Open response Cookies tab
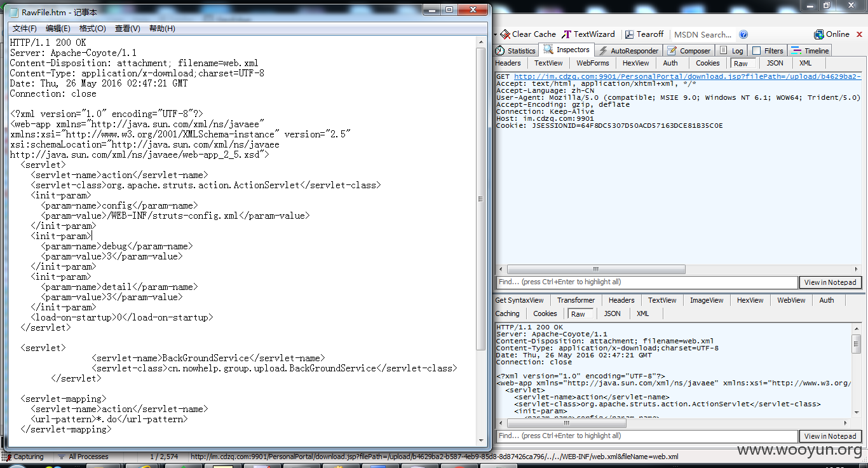This screenshot has width=868, height=468. click(x=545, y=313)
